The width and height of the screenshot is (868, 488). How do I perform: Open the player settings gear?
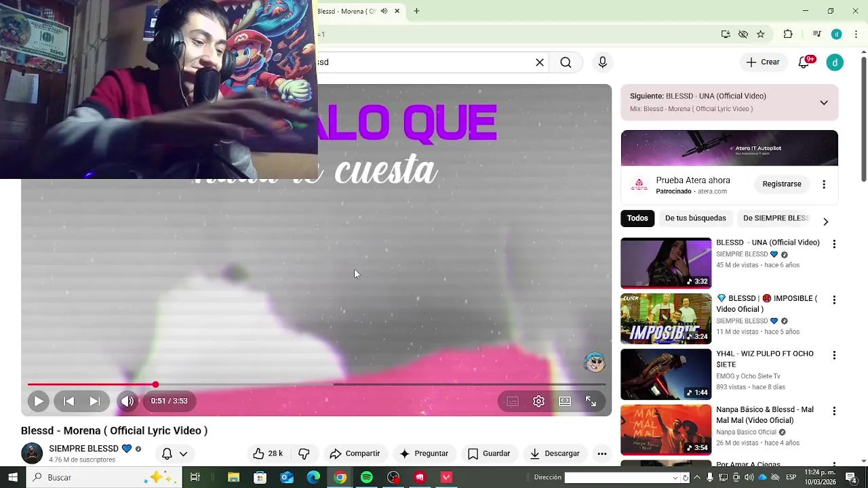(x=538, y=401)
